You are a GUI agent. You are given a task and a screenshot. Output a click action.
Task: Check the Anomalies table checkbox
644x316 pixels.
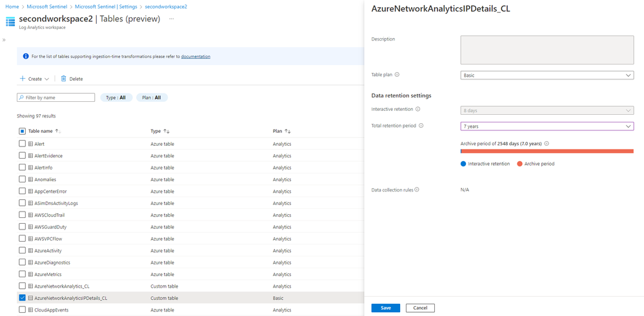(22, 180)
